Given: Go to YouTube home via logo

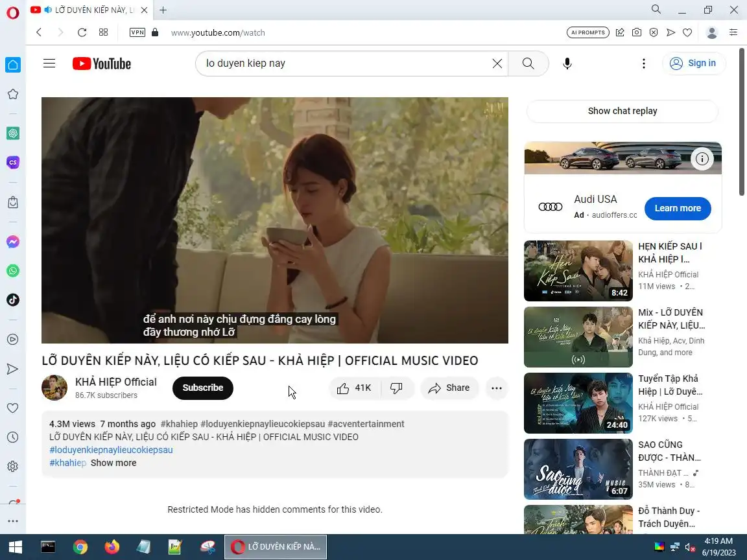Looking at the screenshot, I should point(101,64).
